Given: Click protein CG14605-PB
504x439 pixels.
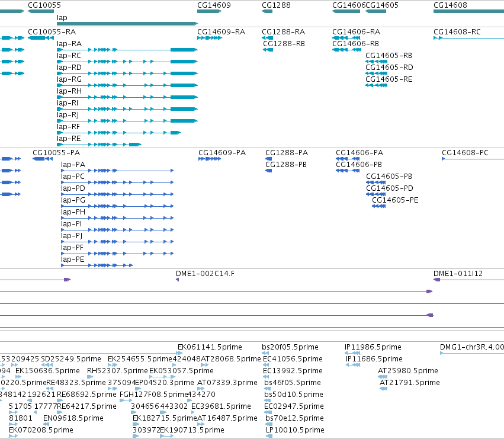Looking at the screenshot, I should click(x=375, y=182).
